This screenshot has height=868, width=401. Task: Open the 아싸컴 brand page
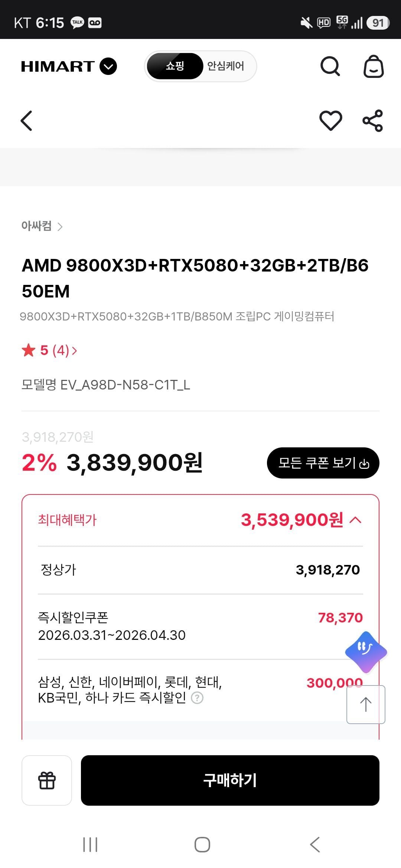pyautogui.click(x=42, y=226)
